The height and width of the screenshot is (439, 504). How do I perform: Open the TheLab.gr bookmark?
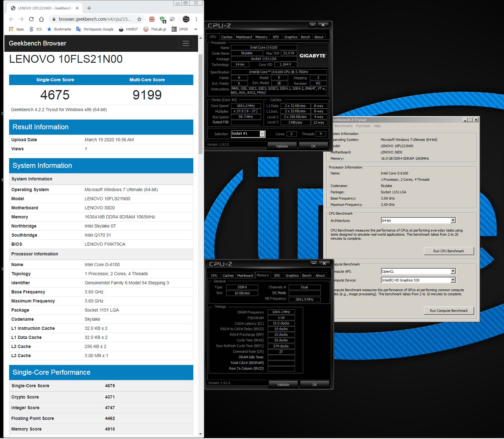pos(155,29)
